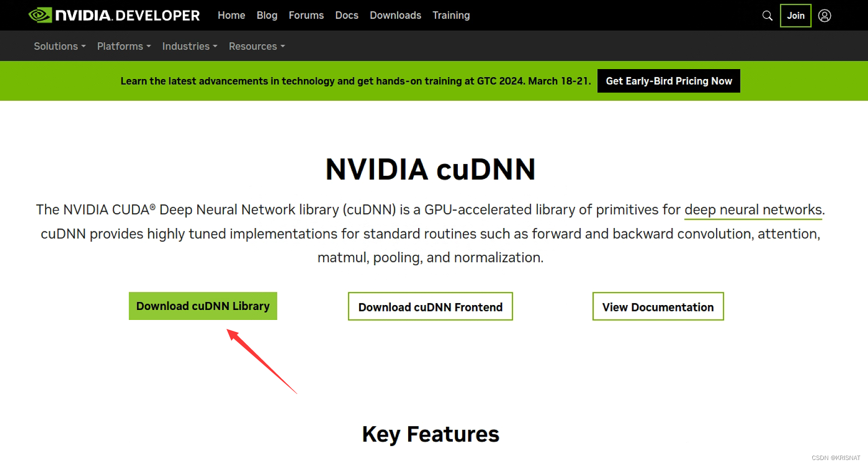Expand the Industries dropdown menu
Viewport: 868px width, 465px height.
pos(190,46)
